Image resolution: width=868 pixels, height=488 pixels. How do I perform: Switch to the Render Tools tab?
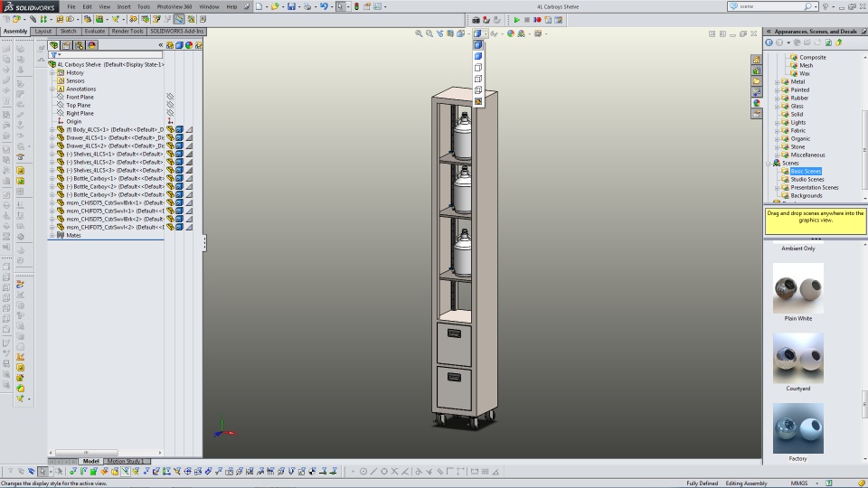coord(127,32)
